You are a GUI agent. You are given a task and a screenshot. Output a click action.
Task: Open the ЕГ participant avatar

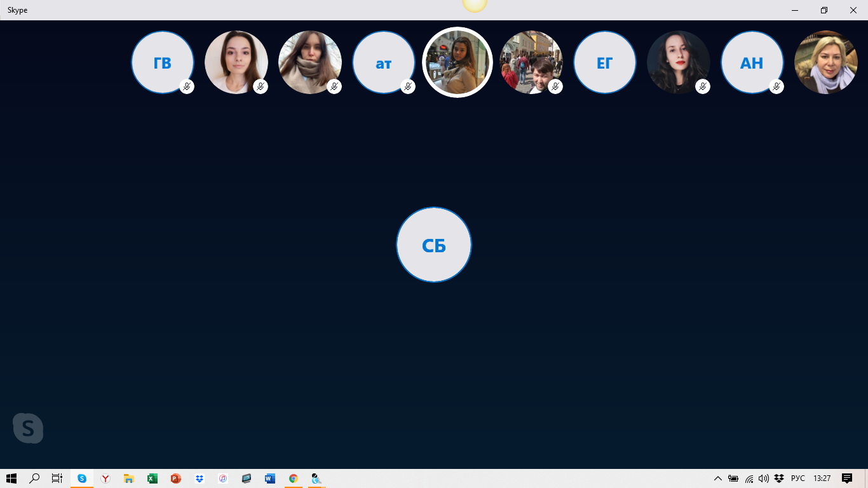[604, 62]
